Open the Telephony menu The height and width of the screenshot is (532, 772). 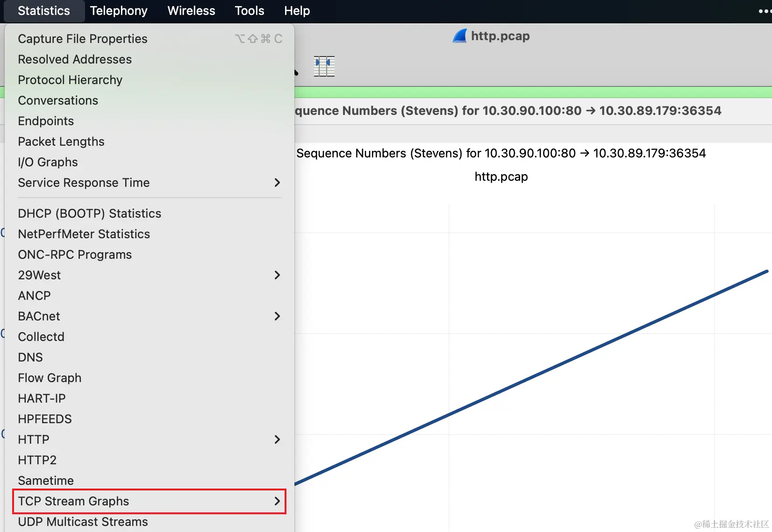pos(119,11)
